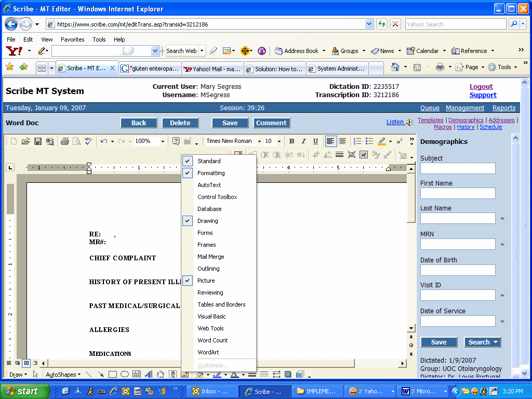Open the Last Name dropdown arrow
This screenshot has height=399, width=532.
coord(502,219)
